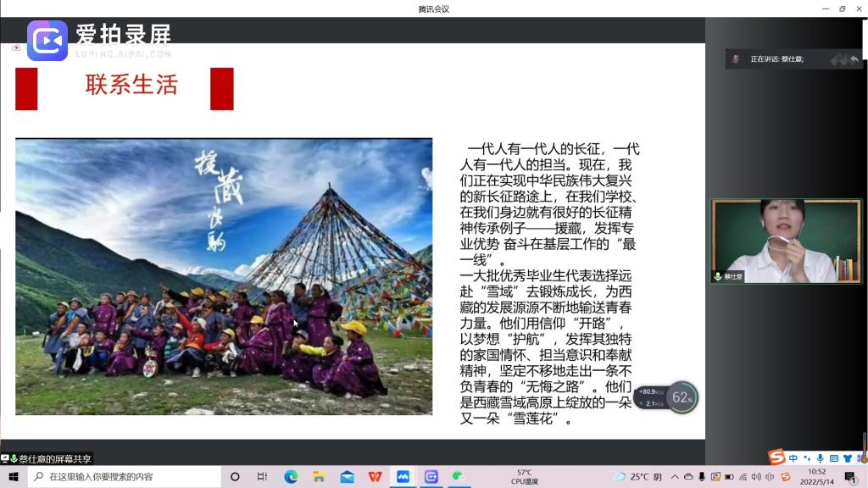
Task: Toggle system volume speaker icon in tray
Action: coord(757,477)
